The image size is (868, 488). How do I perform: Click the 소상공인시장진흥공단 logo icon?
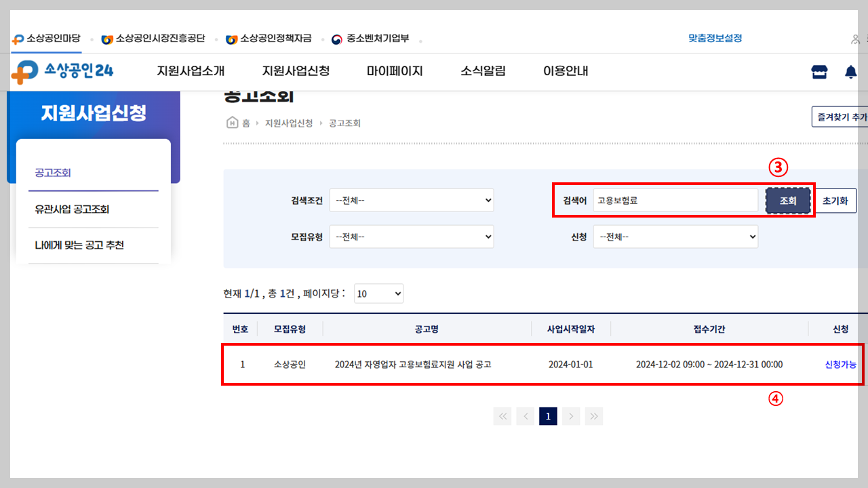point(106,39)
